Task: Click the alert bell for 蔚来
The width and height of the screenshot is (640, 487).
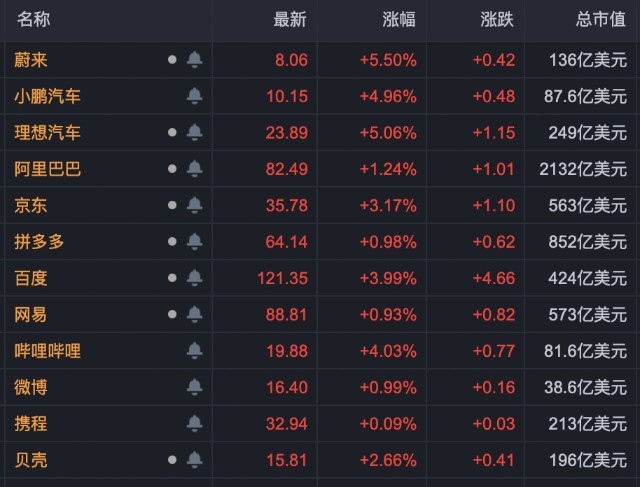Action: pos(195,60)
